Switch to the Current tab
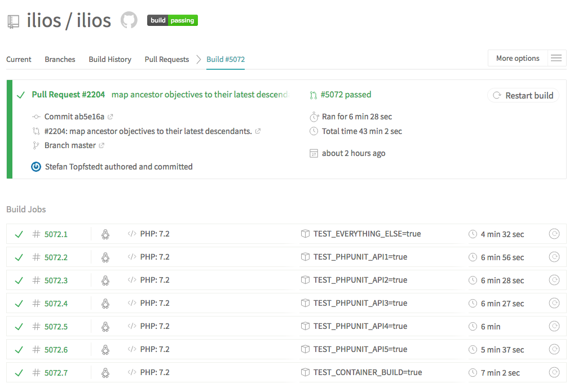The width and height of the screenshot is (587, 392). point(19,60)
